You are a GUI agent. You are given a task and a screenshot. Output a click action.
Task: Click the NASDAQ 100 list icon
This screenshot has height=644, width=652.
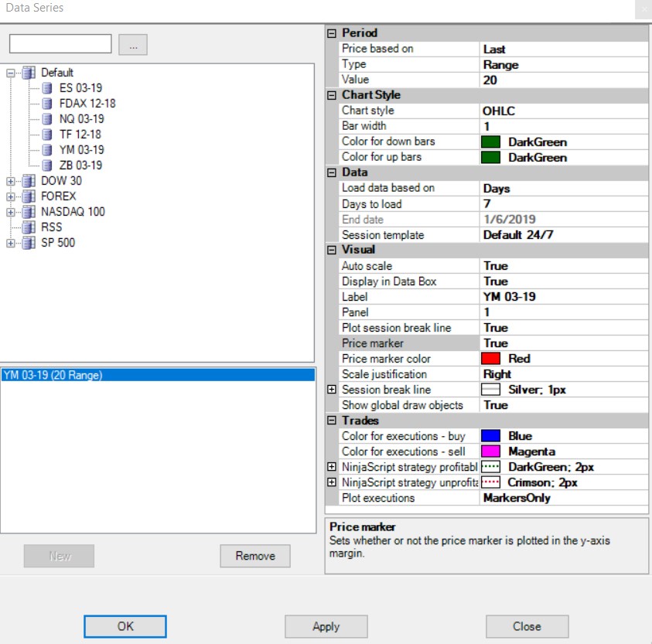[x=29, y=212]
